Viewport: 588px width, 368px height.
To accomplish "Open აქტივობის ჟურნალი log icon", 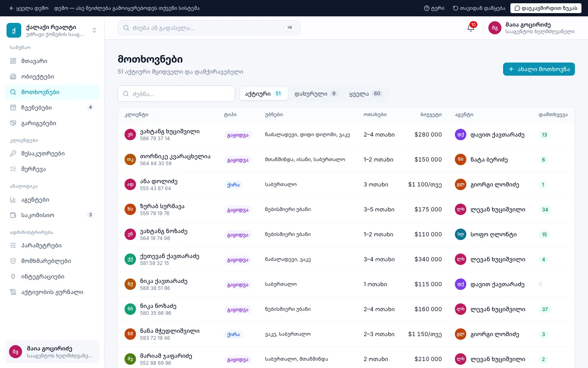I will (x=13, y=292).
